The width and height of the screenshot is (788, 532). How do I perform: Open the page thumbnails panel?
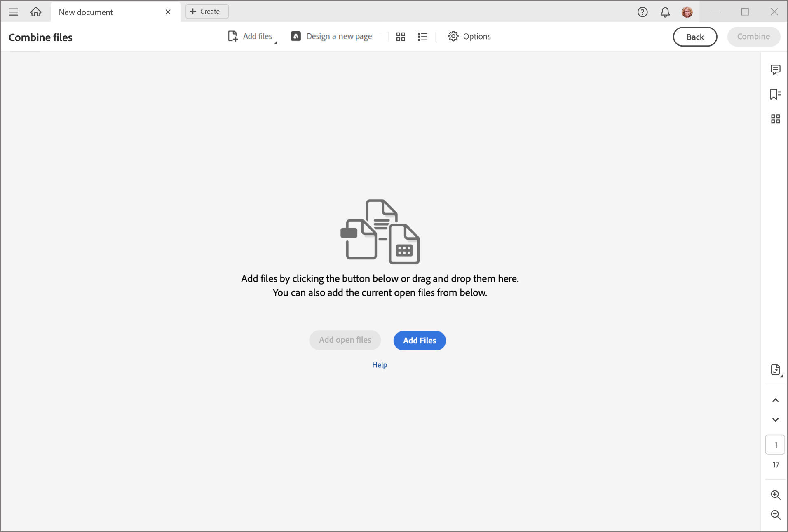click(x=776, y=119)
